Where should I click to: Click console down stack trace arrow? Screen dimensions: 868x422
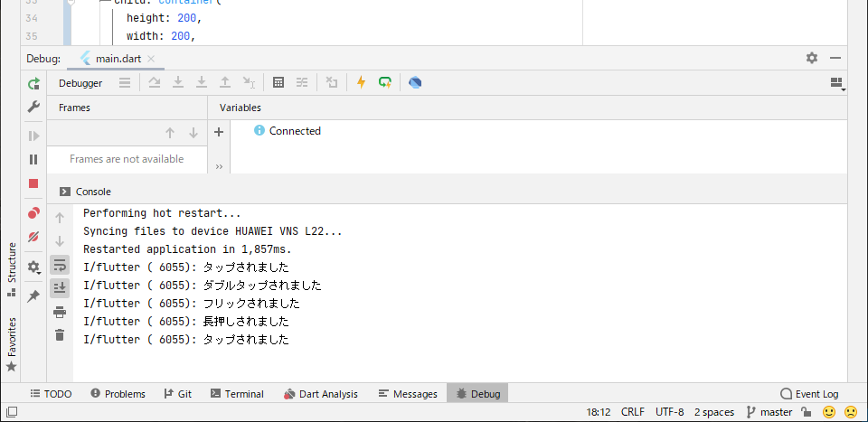tap(60, 241)
